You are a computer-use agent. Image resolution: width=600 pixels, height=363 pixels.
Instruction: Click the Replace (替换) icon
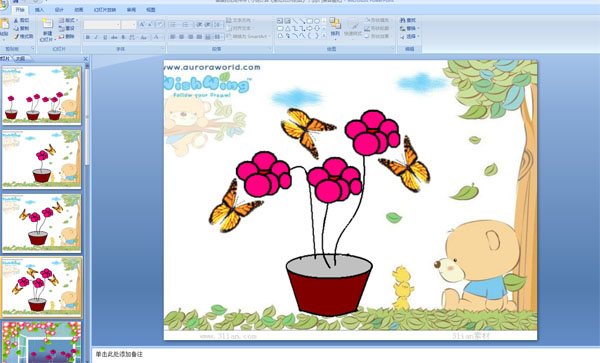click(403, 28)
